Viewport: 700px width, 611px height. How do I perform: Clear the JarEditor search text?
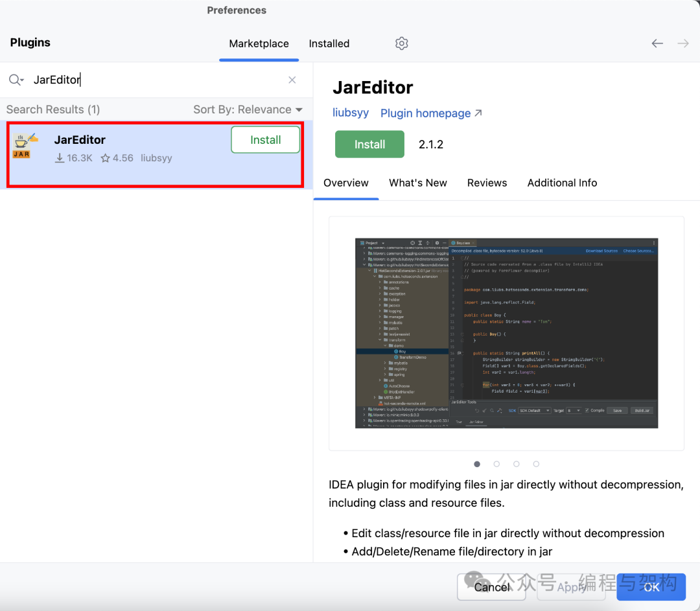point(292,80)
